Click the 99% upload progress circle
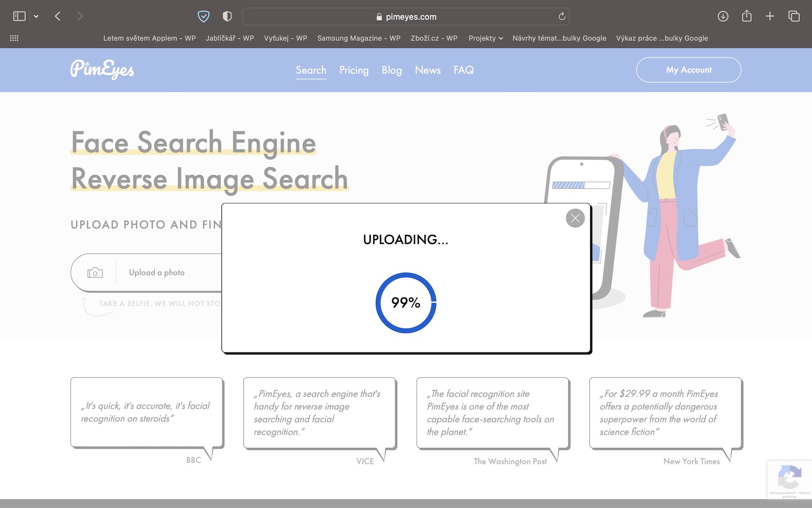The width and height of the screenshot is (812, 508). [405, 303]
